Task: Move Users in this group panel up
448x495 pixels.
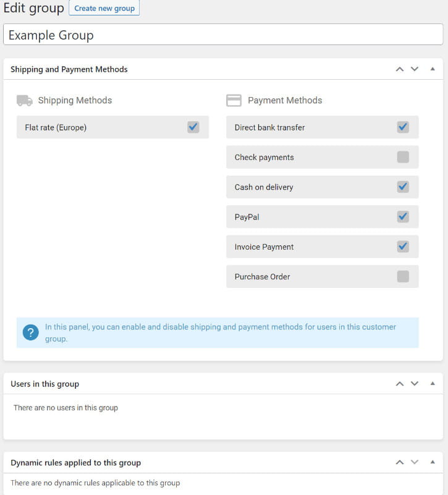Action: [400, 384]
